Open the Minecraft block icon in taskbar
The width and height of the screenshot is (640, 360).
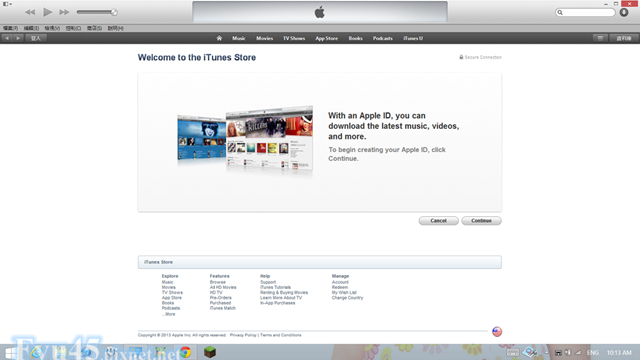click(210, 352)
